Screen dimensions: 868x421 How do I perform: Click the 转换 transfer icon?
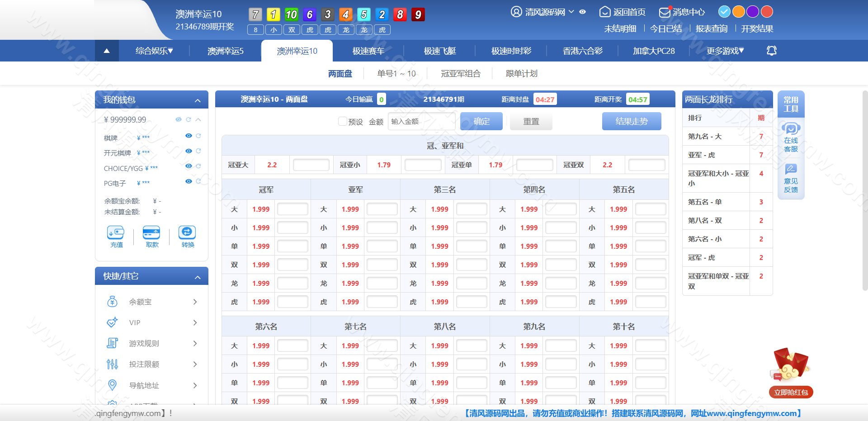point(187,232)
